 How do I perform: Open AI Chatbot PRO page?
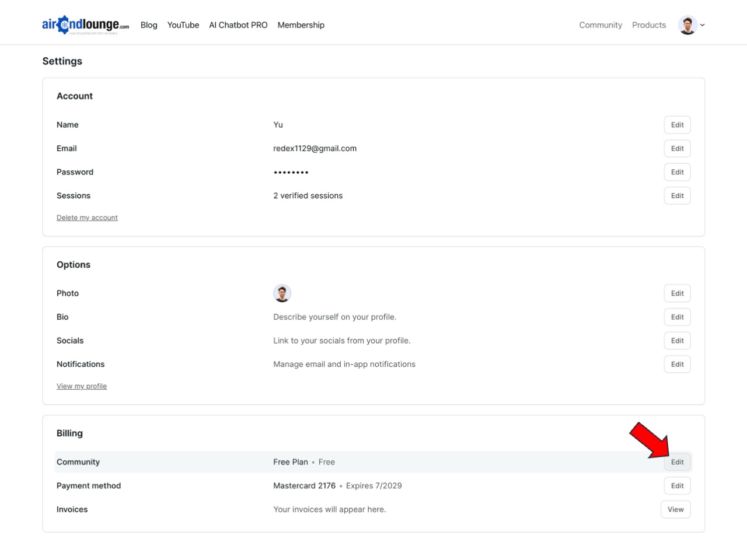[x=238, y=25]
